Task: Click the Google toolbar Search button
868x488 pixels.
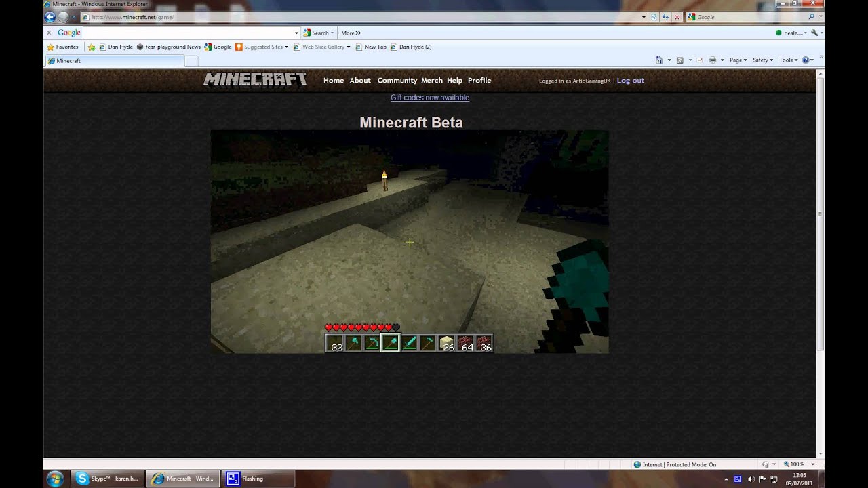Action: [319, 33]
